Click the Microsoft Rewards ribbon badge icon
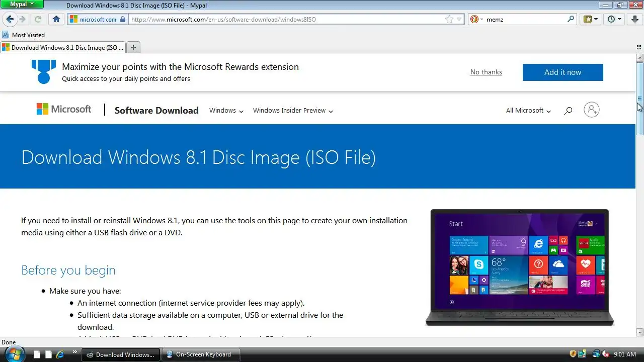Screen dimensions: 644x362 [44, 71]
